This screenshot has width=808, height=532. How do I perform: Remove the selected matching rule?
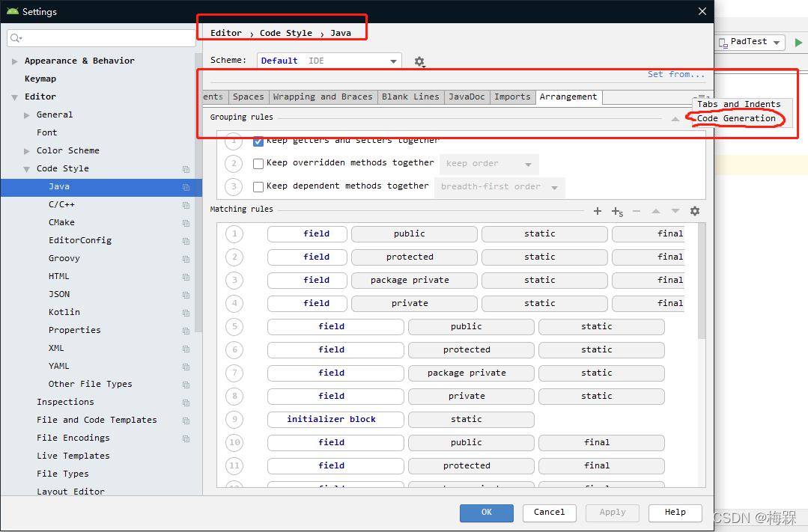pos(637,211)
